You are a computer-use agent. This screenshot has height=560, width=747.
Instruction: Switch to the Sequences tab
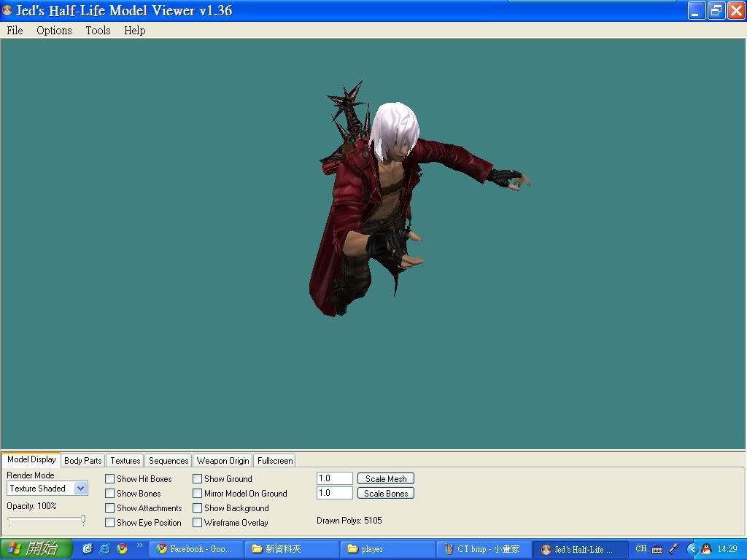coord(169,461)
